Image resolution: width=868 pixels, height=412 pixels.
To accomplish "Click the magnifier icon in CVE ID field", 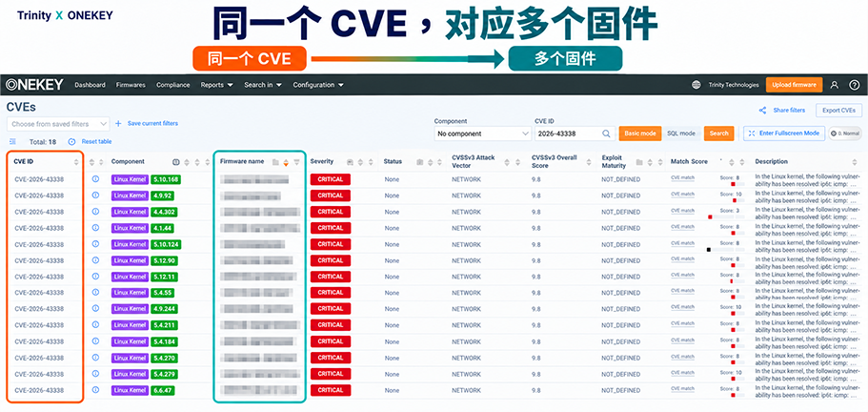I will tap(606, 134).
